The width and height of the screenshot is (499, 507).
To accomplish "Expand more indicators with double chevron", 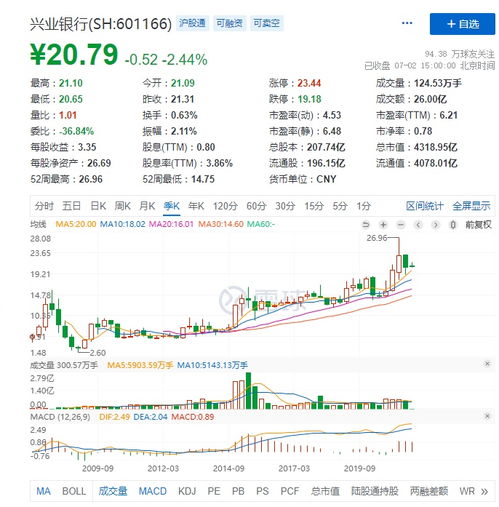I will [484, 491].
